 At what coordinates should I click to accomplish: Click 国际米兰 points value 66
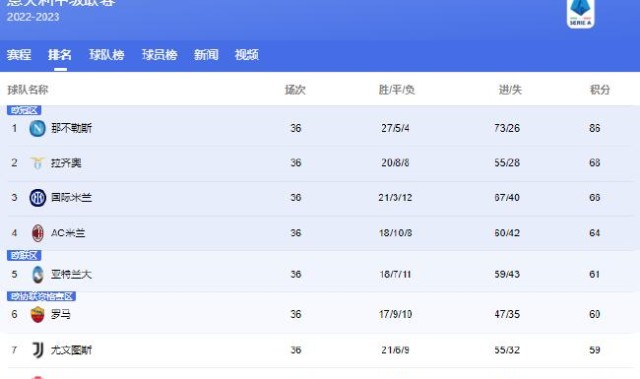[x=595, y=198]
